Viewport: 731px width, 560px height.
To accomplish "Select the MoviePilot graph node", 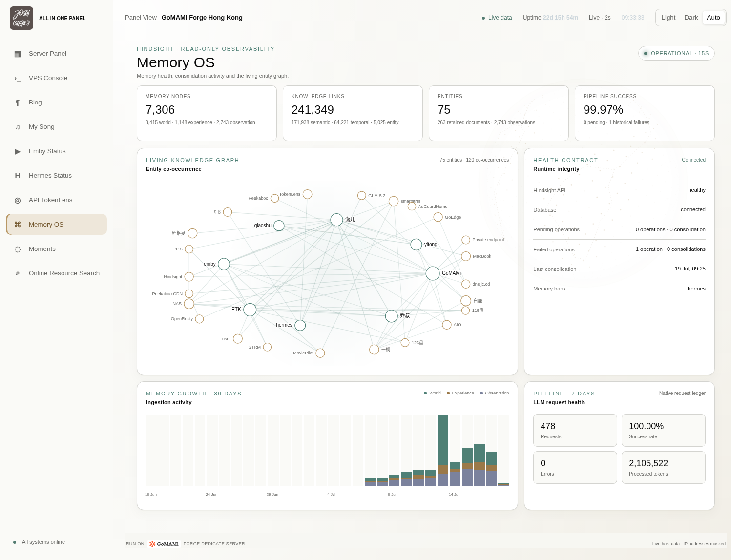I will [x=320, y=353].
